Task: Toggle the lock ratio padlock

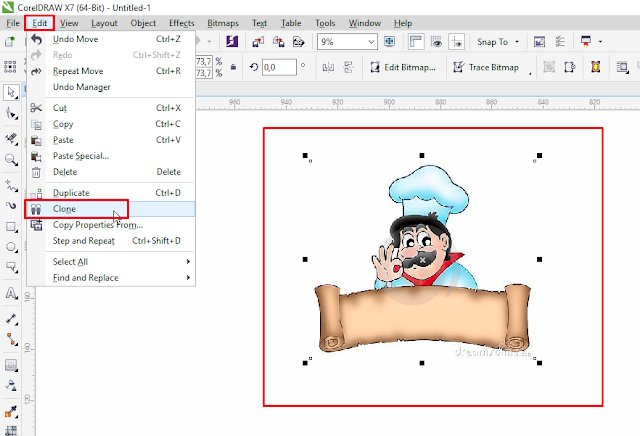Action: click(x=233, y=67)
